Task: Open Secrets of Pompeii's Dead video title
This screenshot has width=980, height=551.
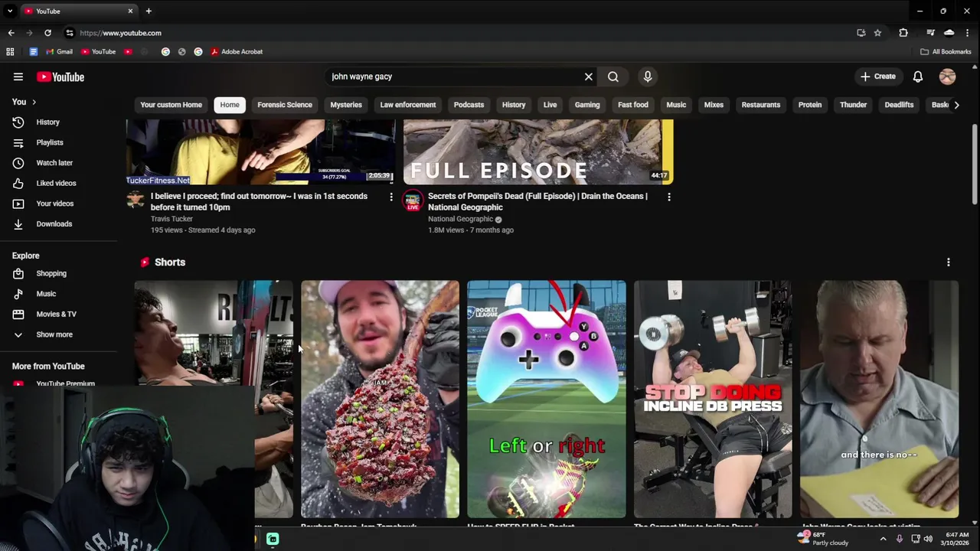Action: click(x=538, y=201)
